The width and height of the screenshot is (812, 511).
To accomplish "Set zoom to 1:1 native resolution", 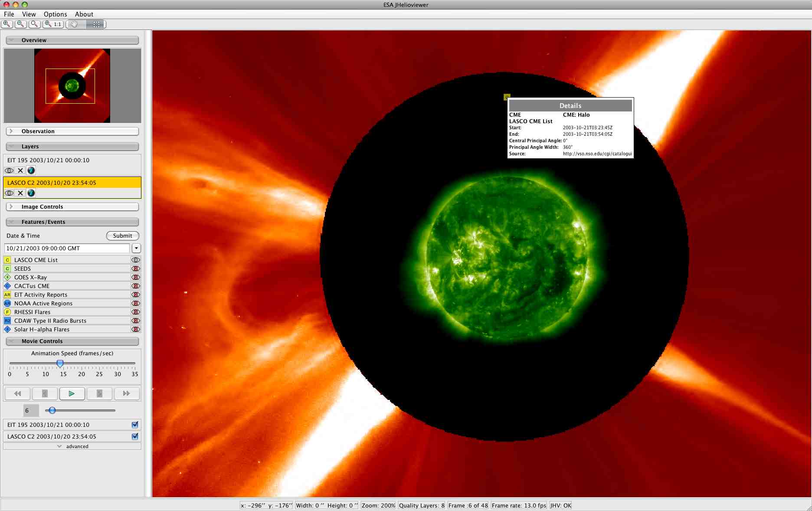I will click(x=53, y=24).
